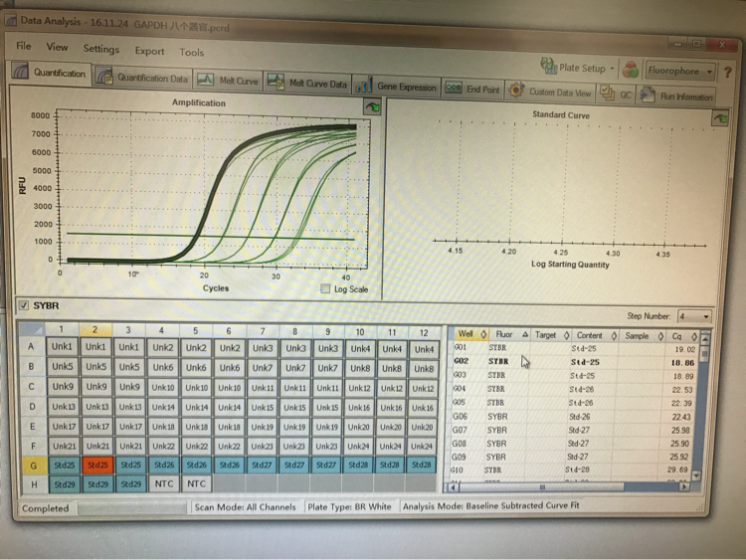
Task: Select well G2 labeled Std25
Action: [97, 465]
